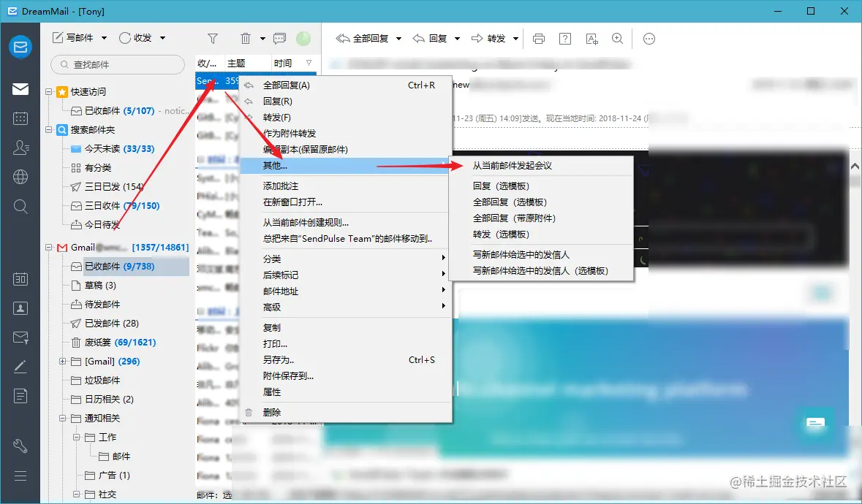862x504 pixels.
Task: Open the Mail view in left sidebar
Action: [20, 89]
